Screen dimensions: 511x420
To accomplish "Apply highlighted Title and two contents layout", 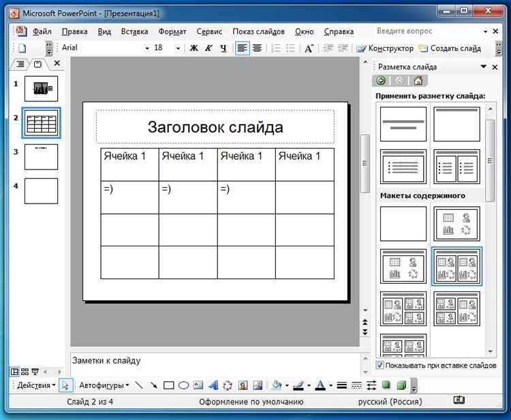I will coord(456,266).
